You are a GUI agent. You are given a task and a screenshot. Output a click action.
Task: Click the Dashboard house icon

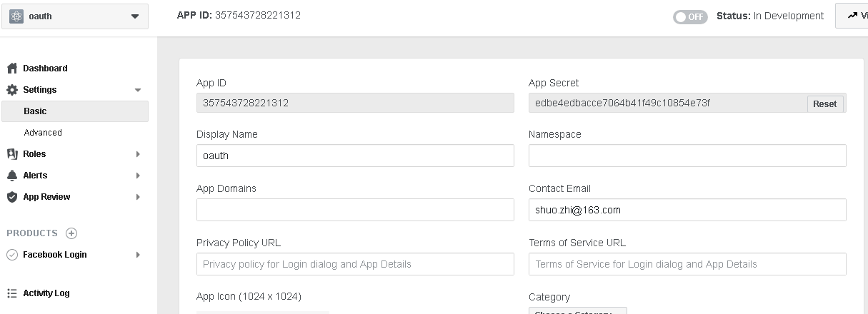click(x=11, y=69)
